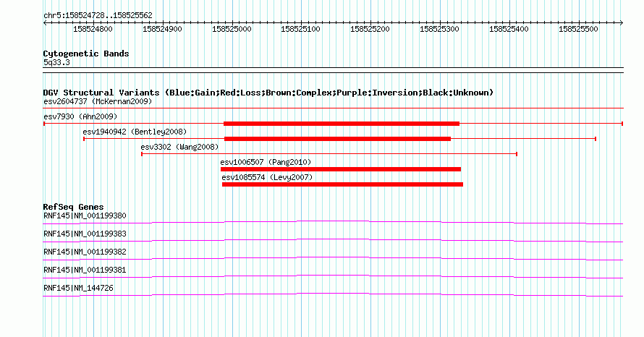Image resolution: width=644 pixels, height=337 pixels.
Task: Open variant esv2604737 (McKernan2009) label
Action: [98, 101]
